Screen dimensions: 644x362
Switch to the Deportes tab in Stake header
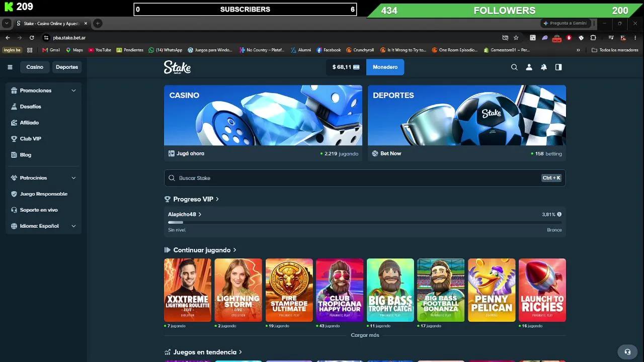point(67,67)
